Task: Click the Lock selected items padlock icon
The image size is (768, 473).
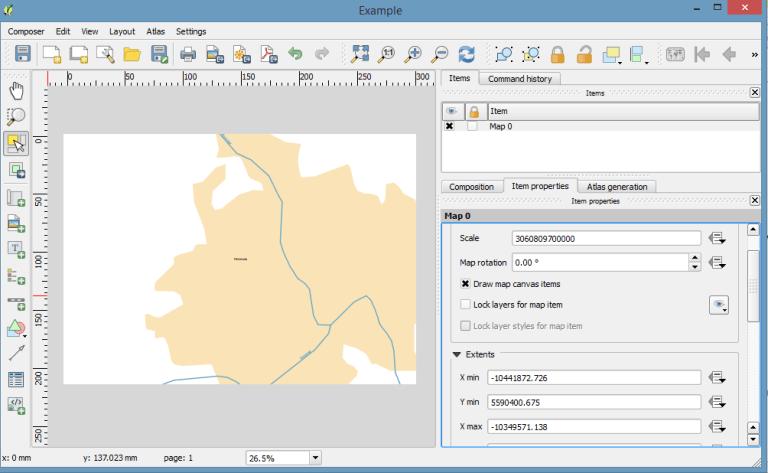Action: click(557, 54)
